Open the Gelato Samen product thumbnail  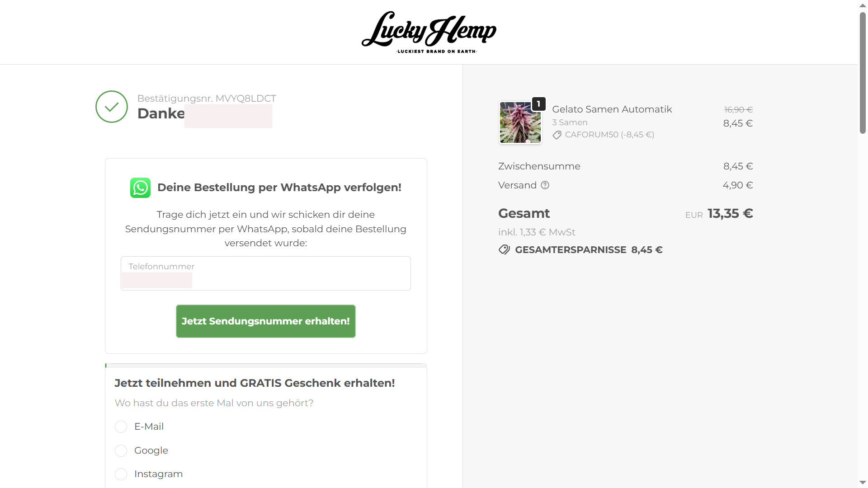click(520, 122)
